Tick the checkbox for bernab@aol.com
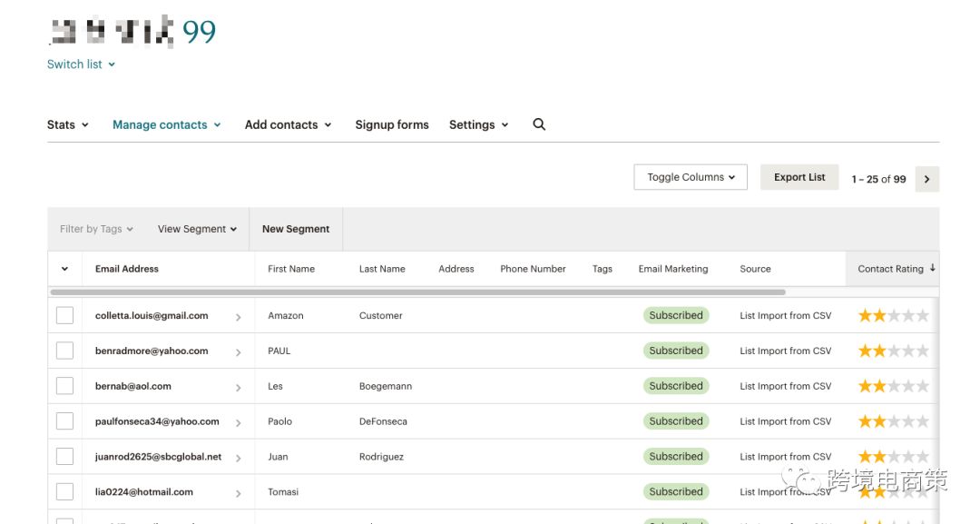The height and width of the screenshot is (524, 980). [x=65, y=386]
